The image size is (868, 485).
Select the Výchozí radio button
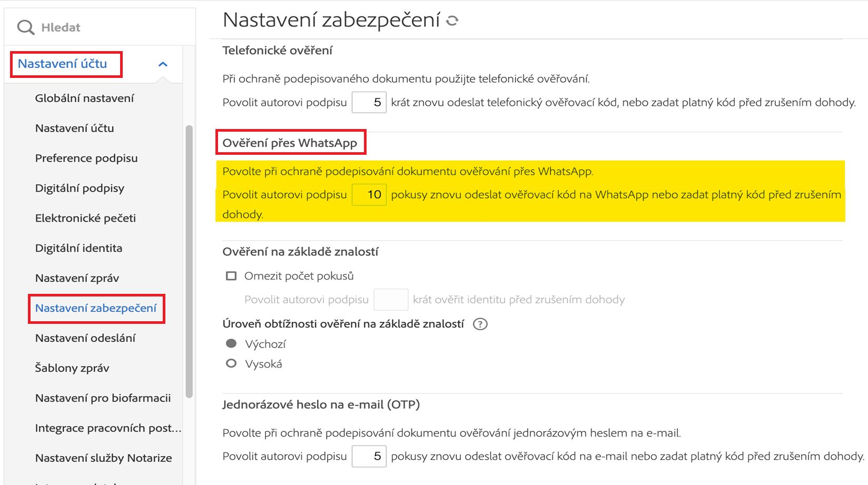(x=231, y=343)
